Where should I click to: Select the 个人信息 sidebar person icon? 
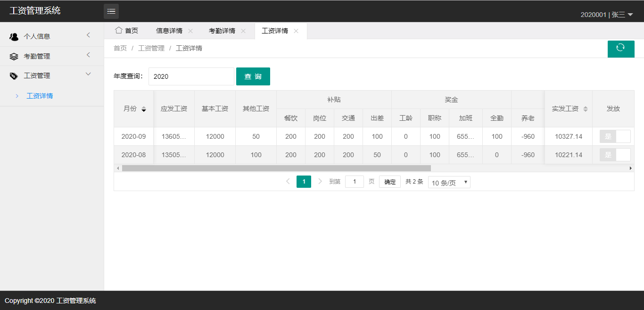click(x=14, y=36)
